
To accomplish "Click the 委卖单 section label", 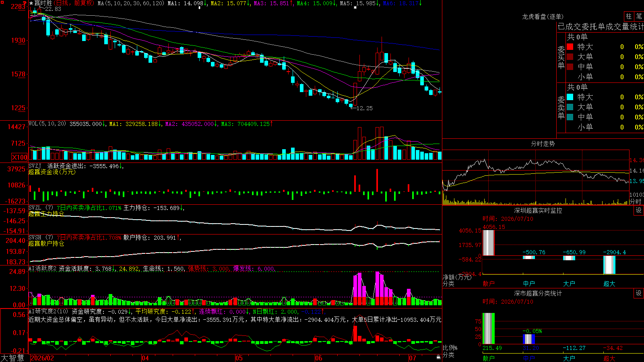I will 561,108.
